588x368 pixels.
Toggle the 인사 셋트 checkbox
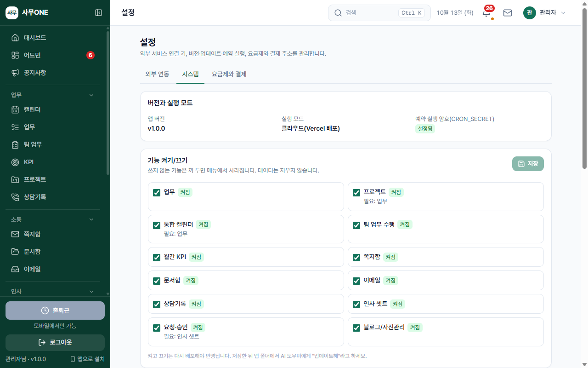tap(356, 304)
